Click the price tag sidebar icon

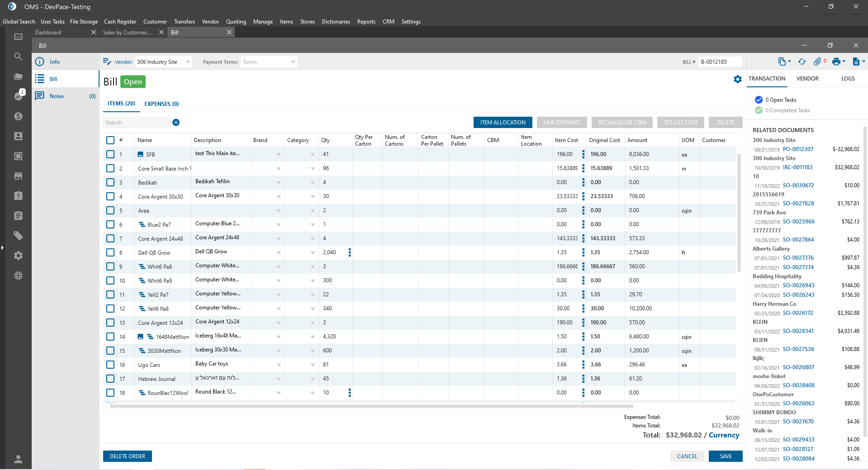click(x=18, y=236)
